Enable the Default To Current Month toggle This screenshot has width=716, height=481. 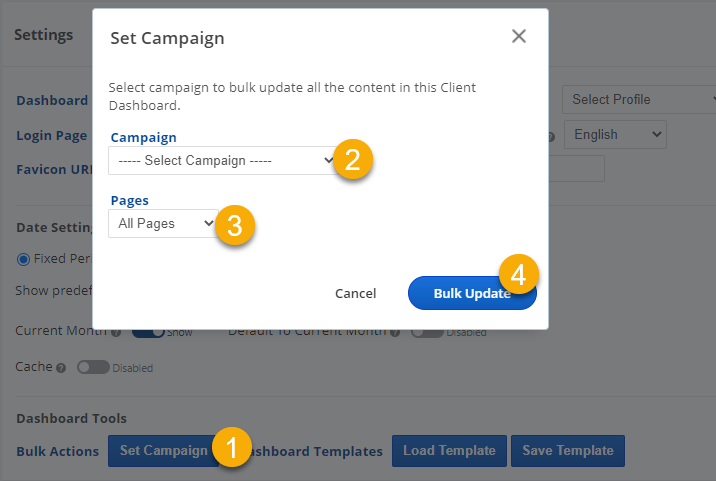[427, 332]
